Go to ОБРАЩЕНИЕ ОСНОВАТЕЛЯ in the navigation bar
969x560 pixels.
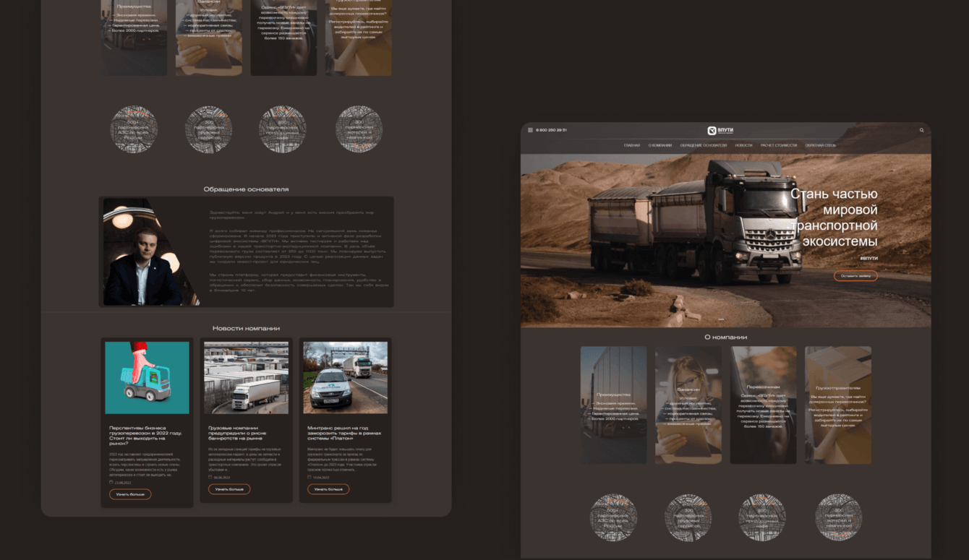[x=704, y=145]
